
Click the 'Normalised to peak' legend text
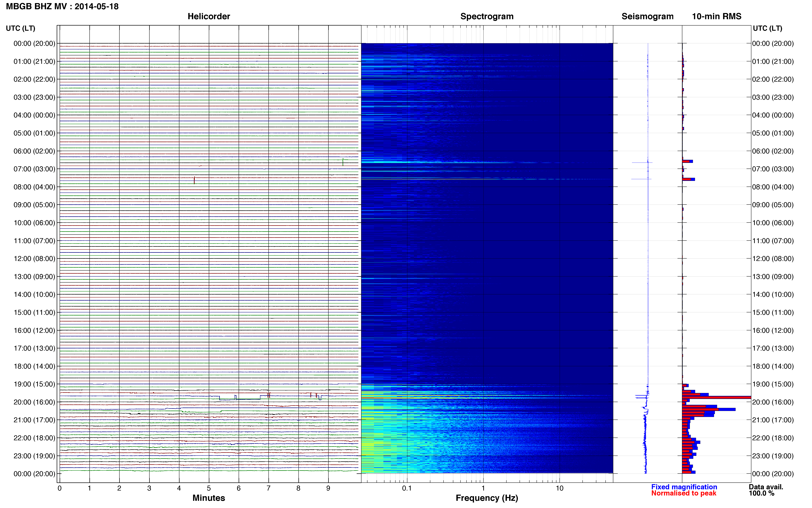point(684,493)
